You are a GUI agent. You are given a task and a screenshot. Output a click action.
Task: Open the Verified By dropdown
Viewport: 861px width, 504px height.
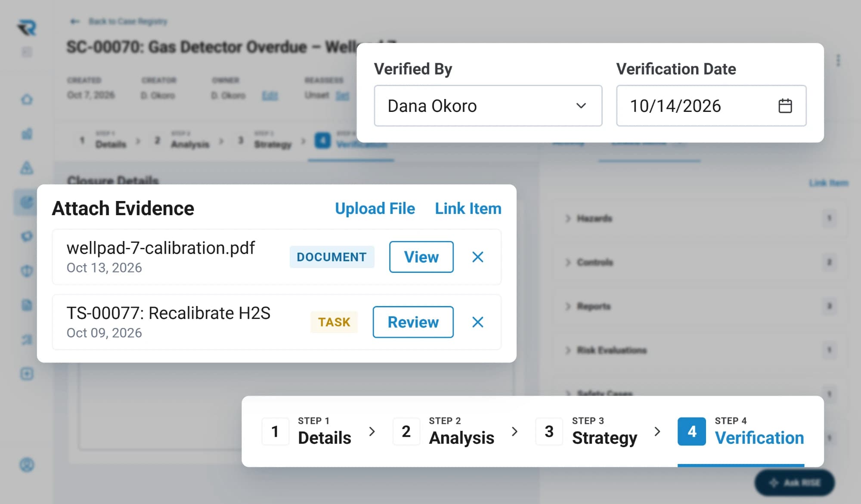(488, 105)
